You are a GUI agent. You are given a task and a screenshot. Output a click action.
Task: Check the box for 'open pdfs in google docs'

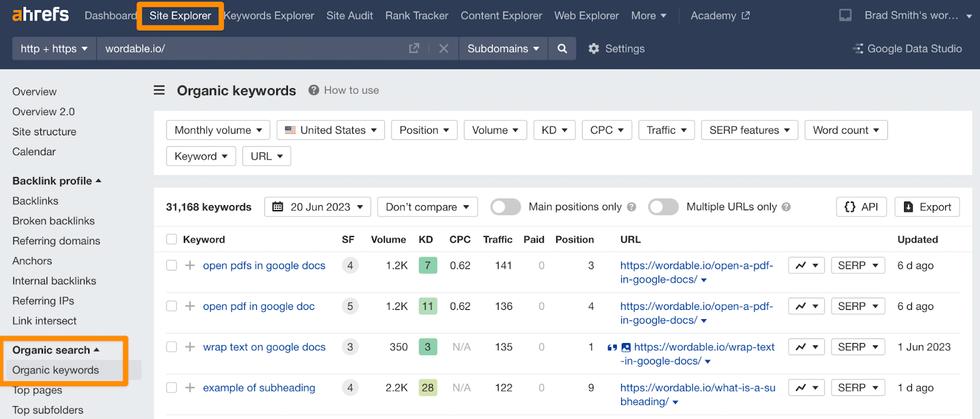[171, 265]
